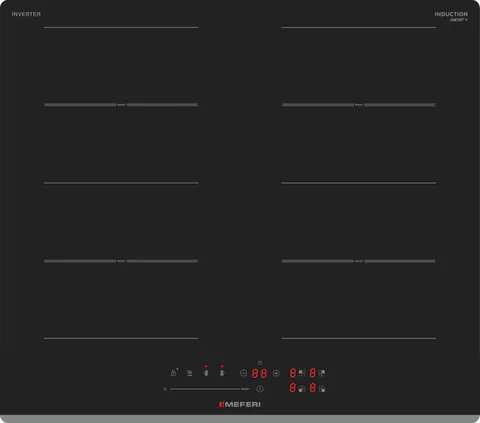The width and height of the screenshot is (480, 423).
Task: Tap the timer clock icon above the display
Action: coord(260,363)
